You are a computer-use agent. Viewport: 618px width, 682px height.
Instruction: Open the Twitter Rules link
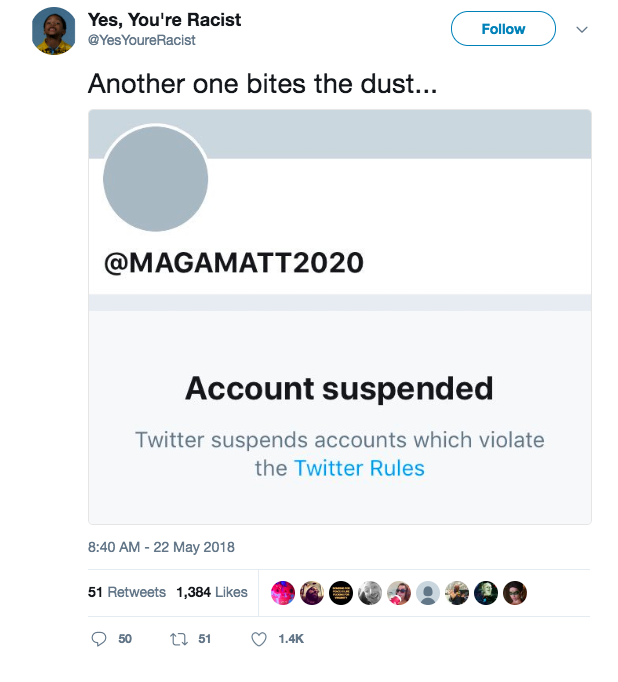coord(359,468)
